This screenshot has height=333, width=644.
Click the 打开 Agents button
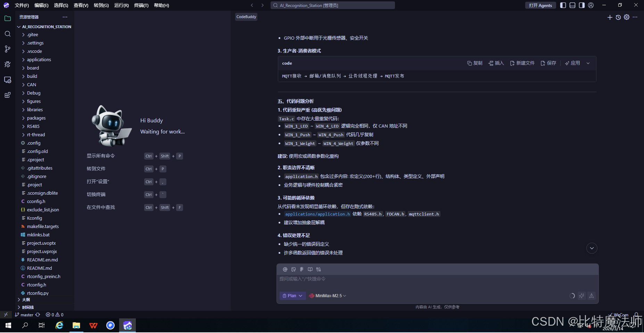(540, 5)
